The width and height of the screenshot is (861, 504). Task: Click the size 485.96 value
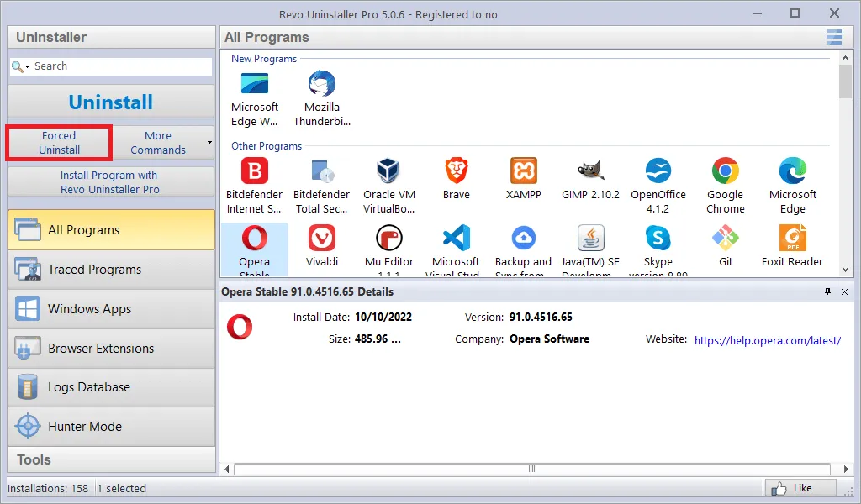(378, 339)
